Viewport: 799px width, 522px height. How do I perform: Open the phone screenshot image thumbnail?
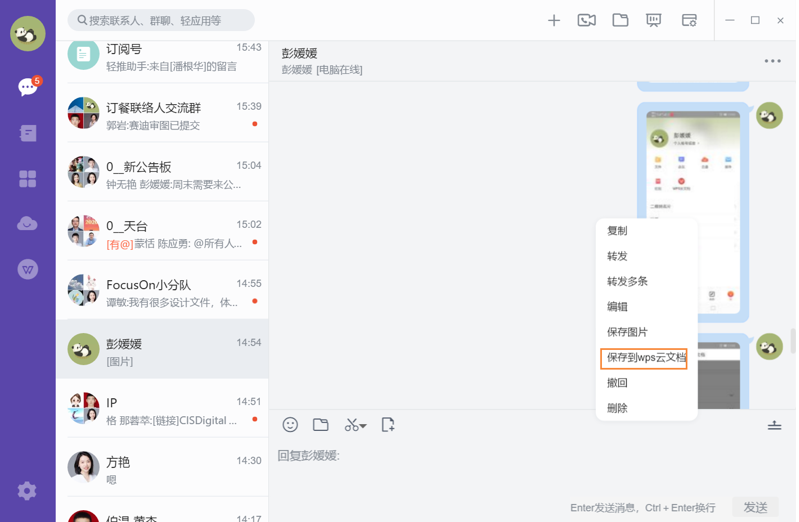[x=693, y=200]
